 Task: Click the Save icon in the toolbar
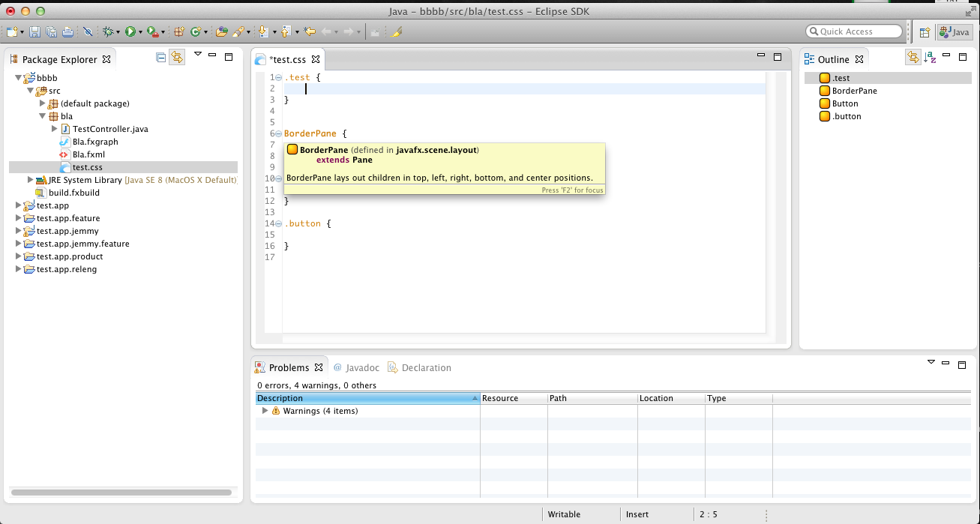tap(34, 31)
